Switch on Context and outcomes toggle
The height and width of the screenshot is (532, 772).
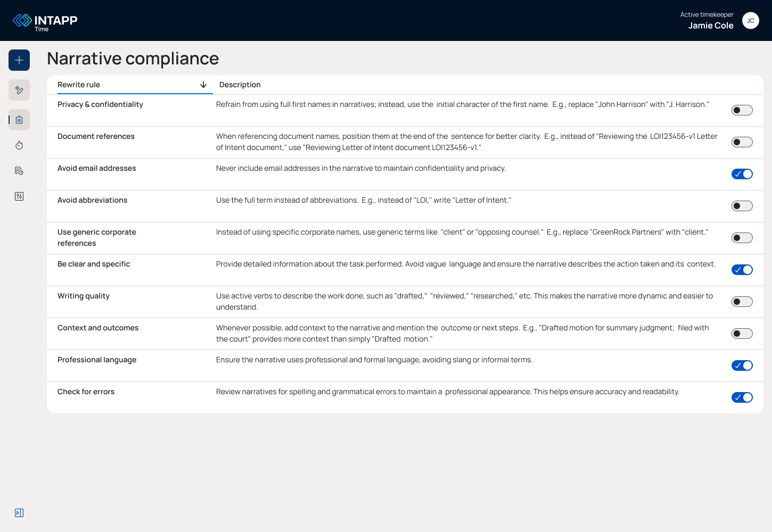(742, 334)
